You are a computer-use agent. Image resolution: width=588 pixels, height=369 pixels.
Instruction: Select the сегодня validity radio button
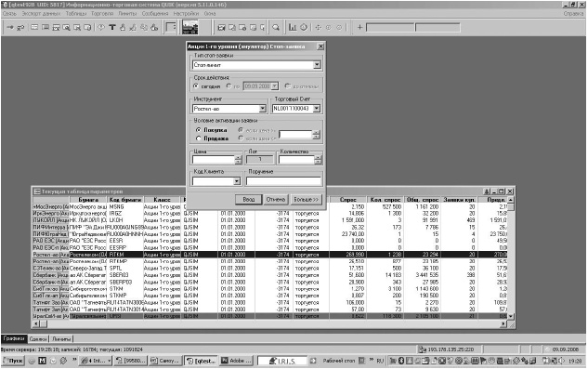(196, 86)
